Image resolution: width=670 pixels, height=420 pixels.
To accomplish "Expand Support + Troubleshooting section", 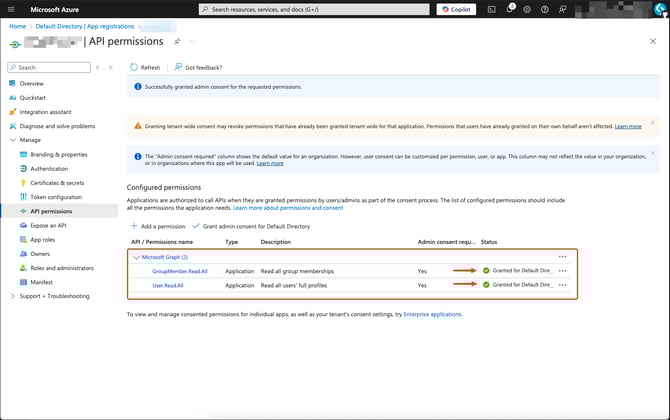I will click(x=12, y=296).
